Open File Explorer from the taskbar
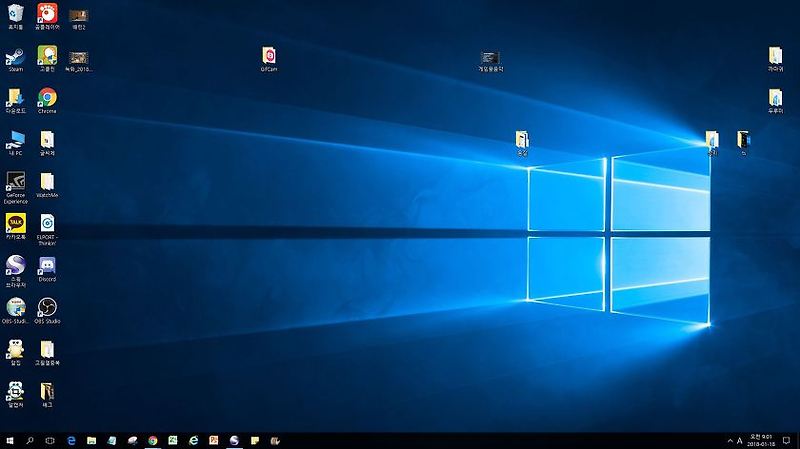The width and height of the screenshot is (800, 449). tap(91, 440)
